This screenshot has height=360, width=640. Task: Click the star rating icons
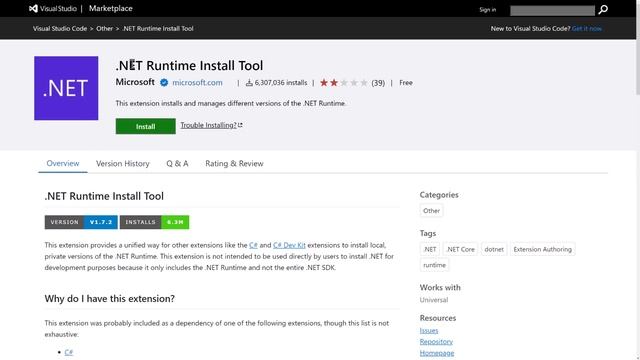(x=344, y=83)
